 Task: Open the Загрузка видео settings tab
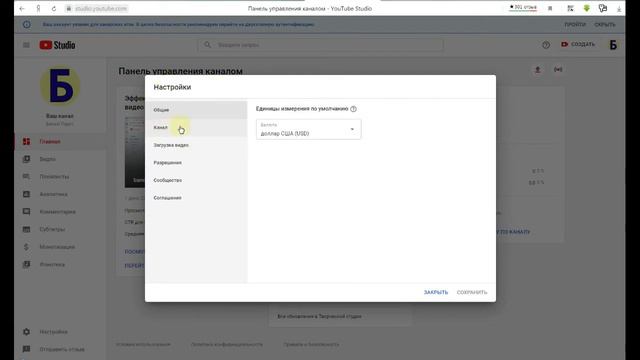tap(196, 145)
